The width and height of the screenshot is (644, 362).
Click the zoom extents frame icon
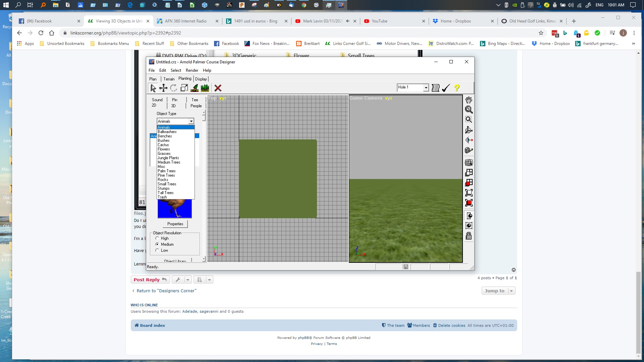[x=469, y=193]
